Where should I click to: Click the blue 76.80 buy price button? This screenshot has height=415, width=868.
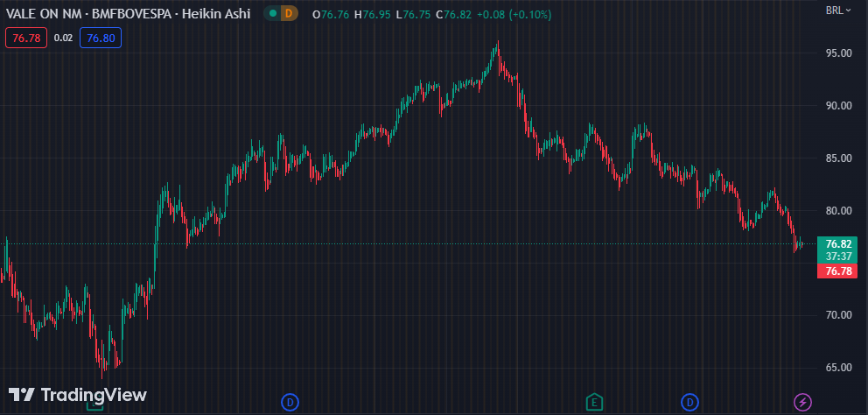[x=101, y=38]
